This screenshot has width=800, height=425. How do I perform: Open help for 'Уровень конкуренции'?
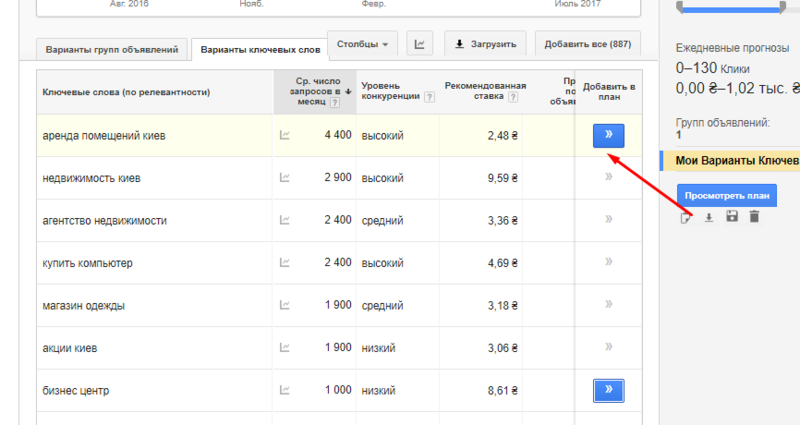(x=430, y=97)
